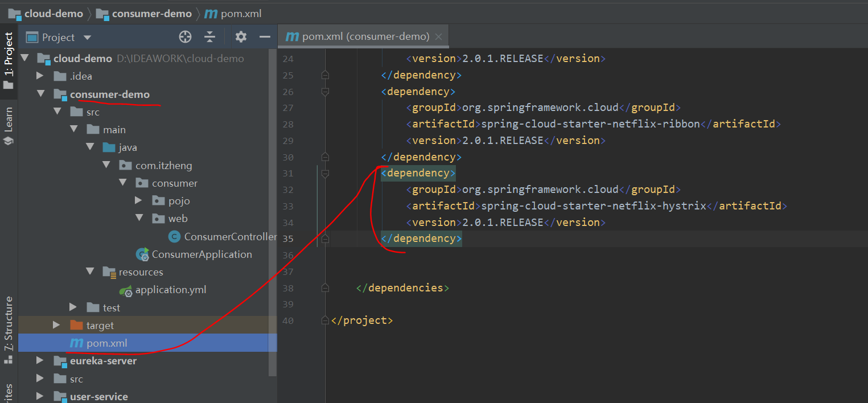
Task: Click cloud-demo breadcrumb in navigation bar
Action: click(46, 14)
